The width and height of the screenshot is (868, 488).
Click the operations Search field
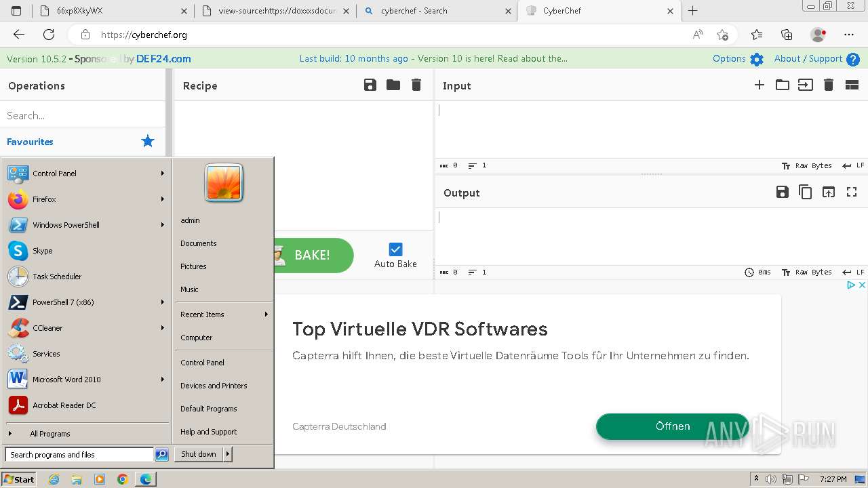click(x=83, y=115)
